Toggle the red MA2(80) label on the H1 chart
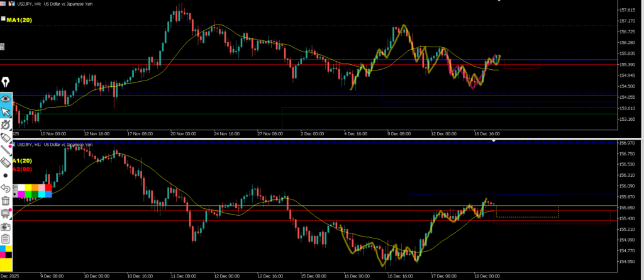 tap(23, 169)
